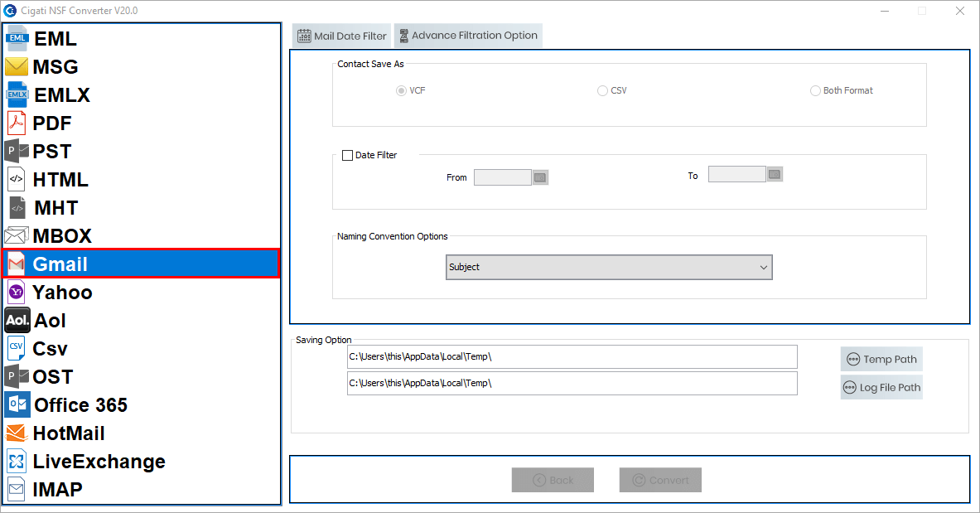
Task: Open Advance Filtration Option tab
Action: click(x=468, y=36)
